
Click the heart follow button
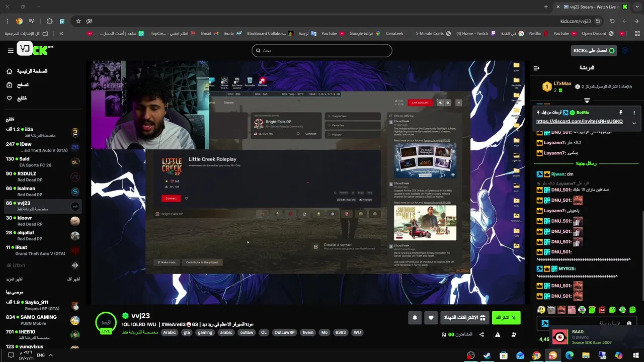click(431, 318)
